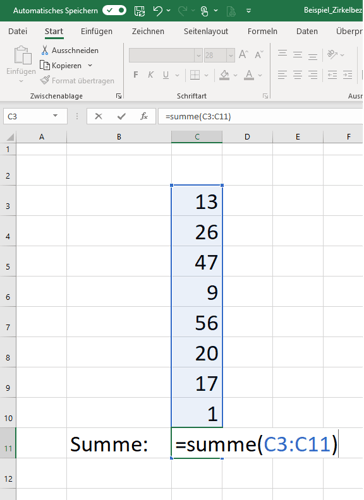Click the Save icon in title bar

[139, 11]
